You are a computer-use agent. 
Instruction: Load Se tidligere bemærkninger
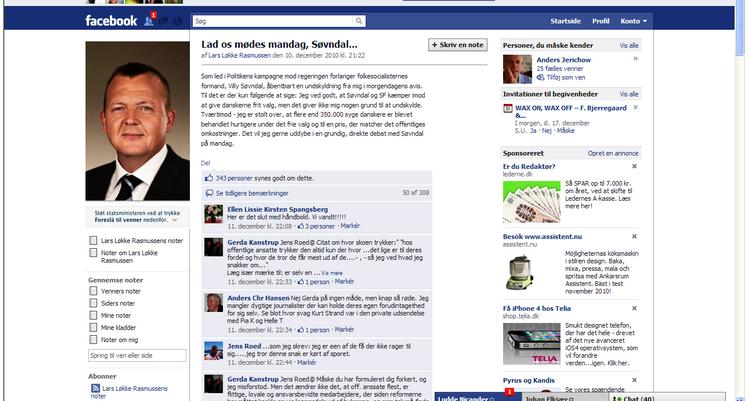252,193
